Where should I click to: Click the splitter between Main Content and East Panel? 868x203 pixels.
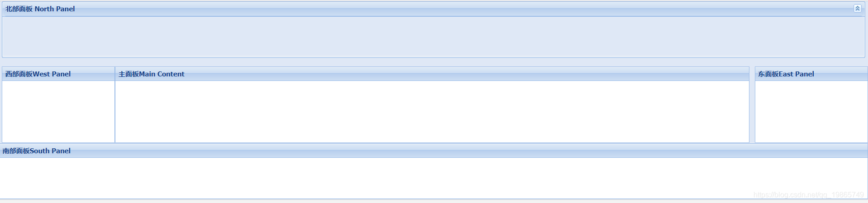(752, 105)
